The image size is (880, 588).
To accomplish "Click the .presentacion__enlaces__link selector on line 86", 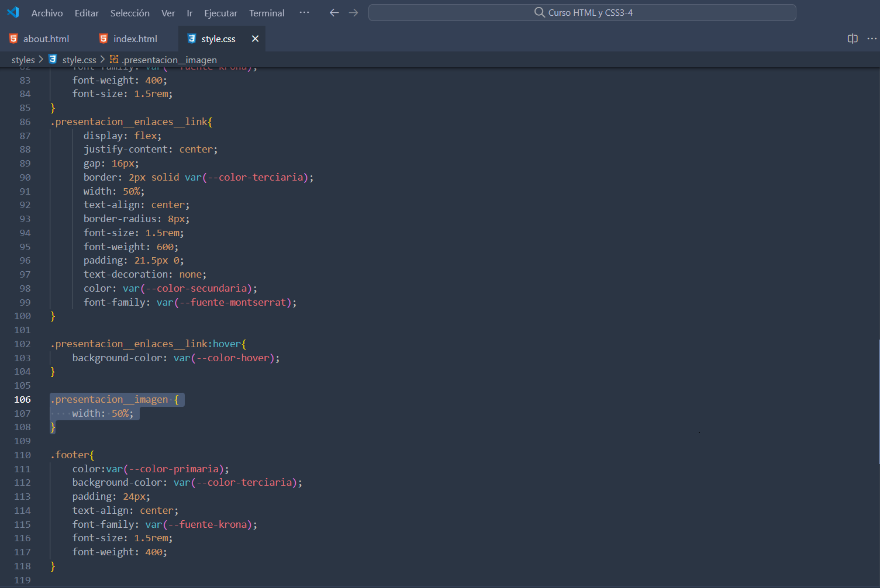I will (129, 122).
